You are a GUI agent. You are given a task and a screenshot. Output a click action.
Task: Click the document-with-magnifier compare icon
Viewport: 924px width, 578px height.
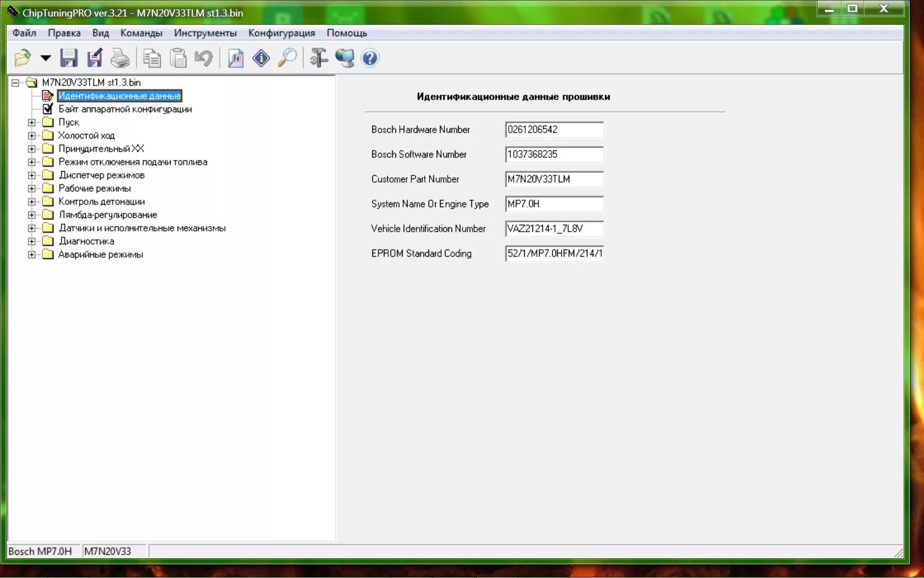click(235, 58)
